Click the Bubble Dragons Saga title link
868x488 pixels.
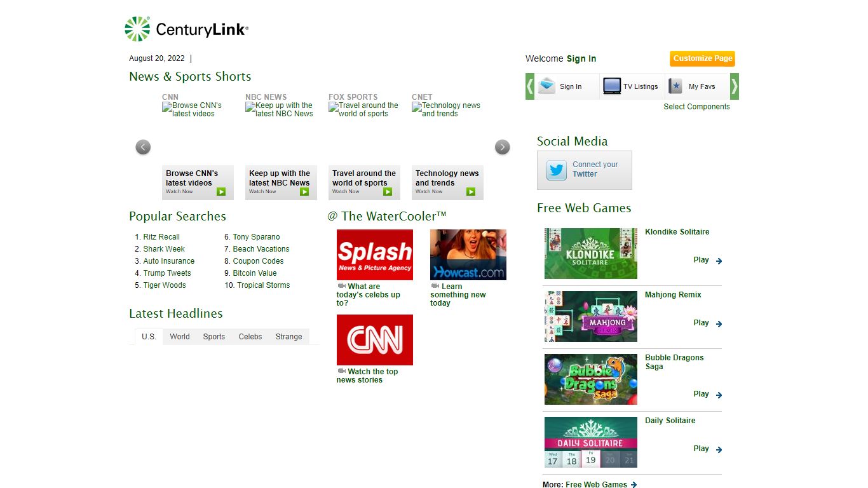(x=675, y=362)
